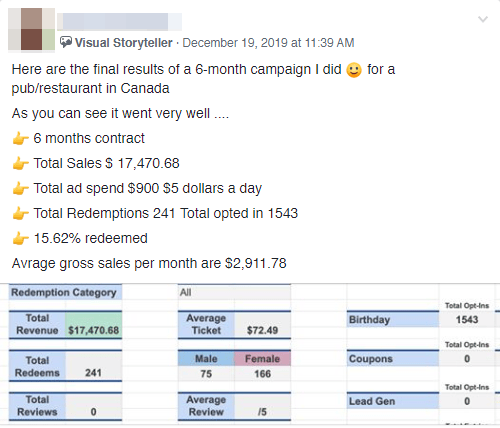The width and height of the screenshot is (500, 428).
Task: Select the Redemption Category All cell
Action: [x=234, y=292]
